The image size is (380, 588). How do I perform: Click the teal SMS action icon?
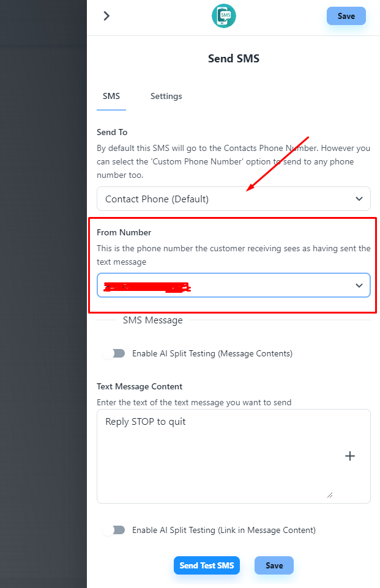[223, 16]
